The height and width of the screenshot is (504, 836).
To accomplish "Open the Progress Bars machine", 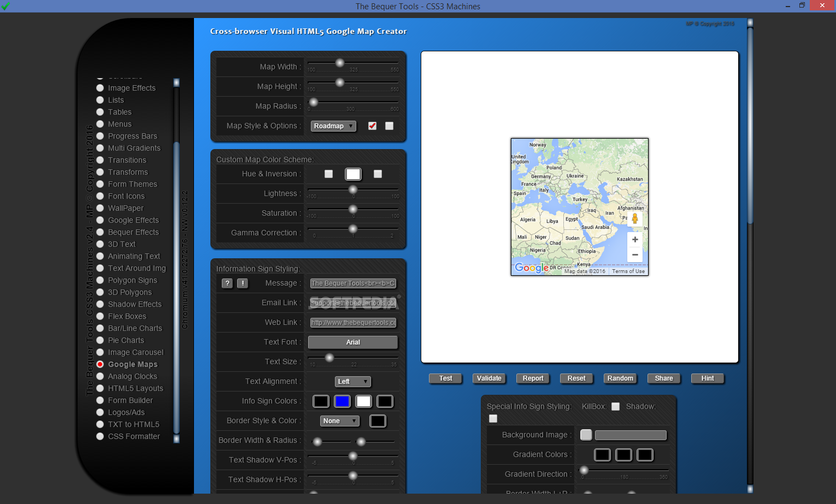I will [x=133, y=136].
